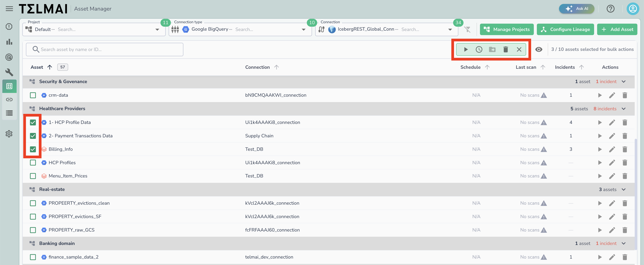Check the PROPERTY_evictions_SF checkbox
The height and width of the screenshot is (265, 644).
[33, 217]
